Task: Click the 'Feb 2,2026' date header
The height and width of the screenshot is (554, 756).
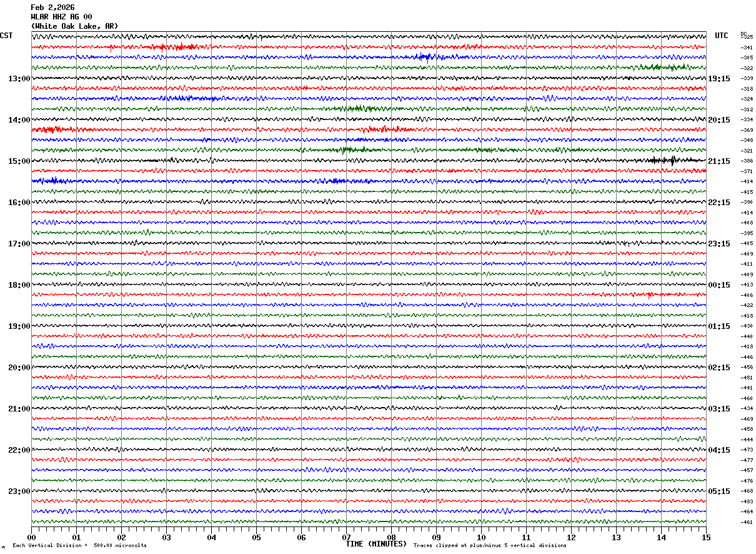Action: point(52,8)
